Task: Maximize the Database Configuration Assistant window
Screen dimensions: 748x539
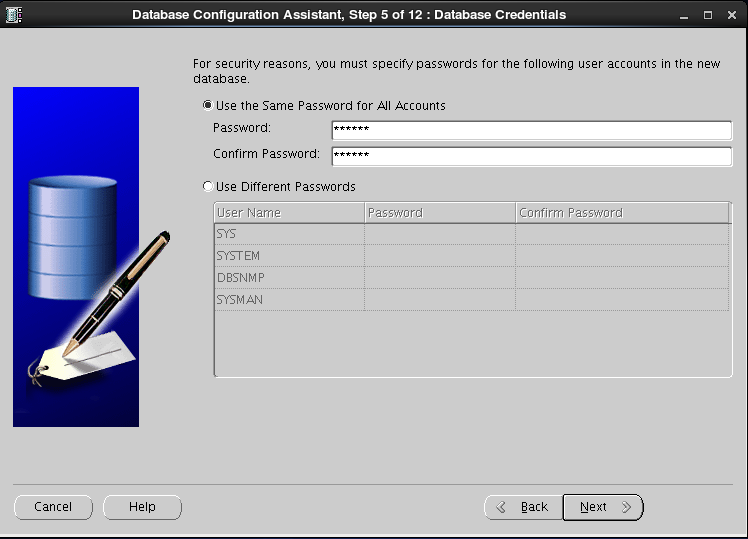Action: coord(708,15)
